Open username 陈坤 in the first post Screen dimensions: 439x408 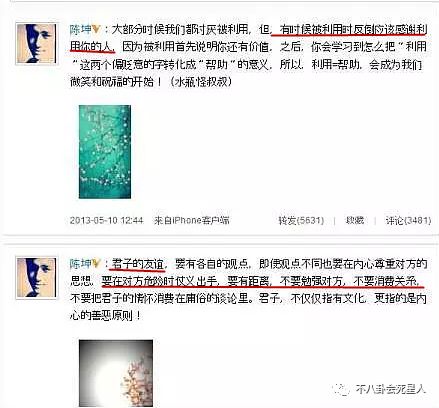click(x=80, y=30)
